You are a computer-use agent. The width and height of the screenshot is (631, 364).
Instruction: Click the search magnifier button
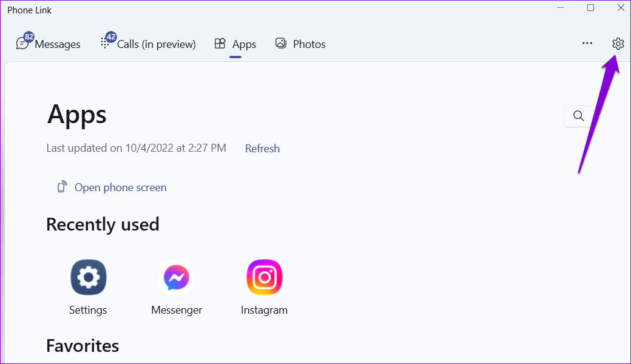pyautogui.click(x=578, y=116)
